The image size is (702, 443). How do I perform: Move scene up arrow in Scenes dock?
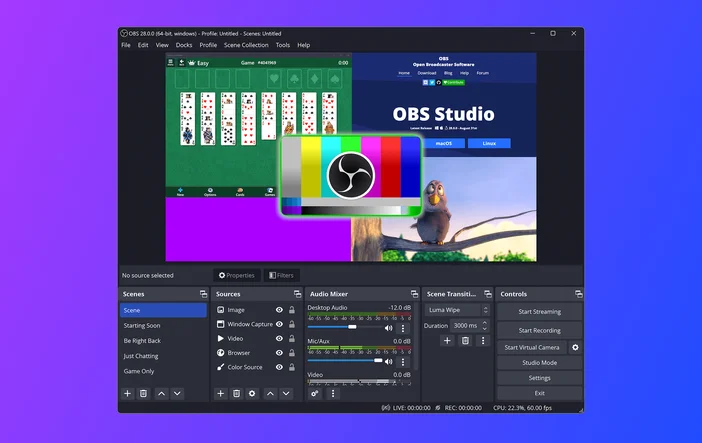pos(161,393)
